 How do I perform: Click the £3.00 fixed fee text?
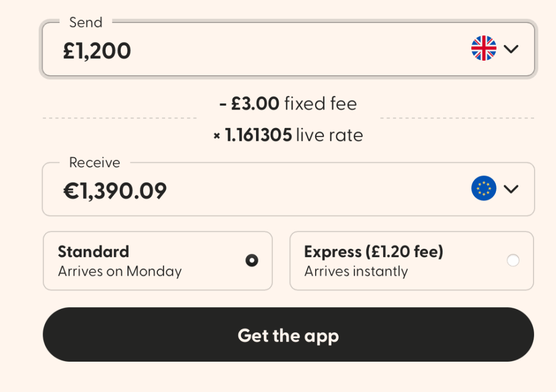point(256,103)
